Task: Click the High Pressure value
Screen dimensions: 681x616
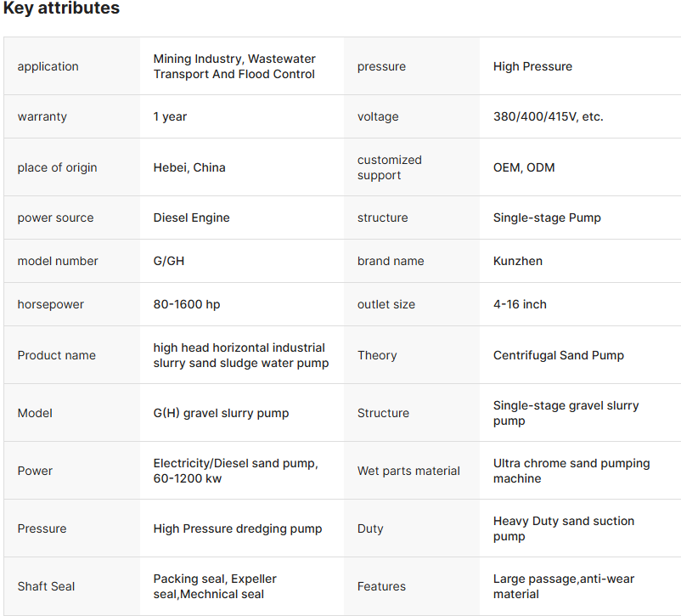Action: pyautogui.click(x=532, y=66)
